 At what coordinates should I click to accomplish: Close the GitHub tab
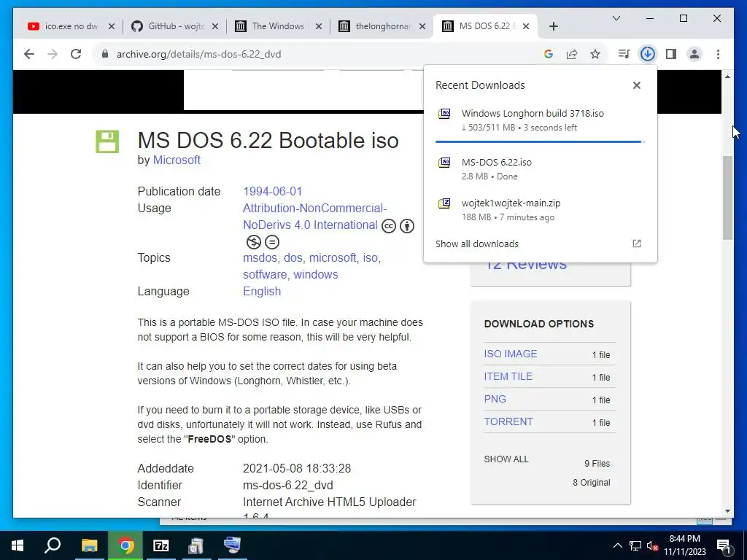(x=215, y=26)
